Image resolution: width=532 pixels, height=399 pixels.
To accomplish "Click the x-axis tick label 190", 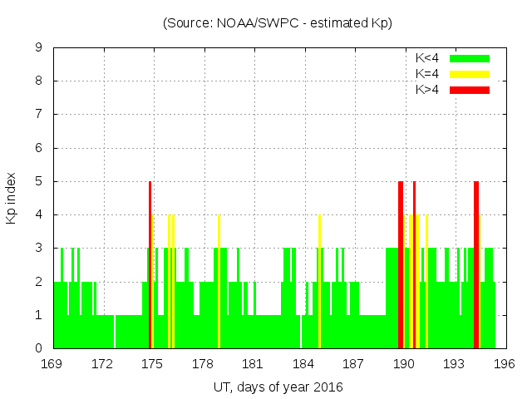I will [404, 364].
